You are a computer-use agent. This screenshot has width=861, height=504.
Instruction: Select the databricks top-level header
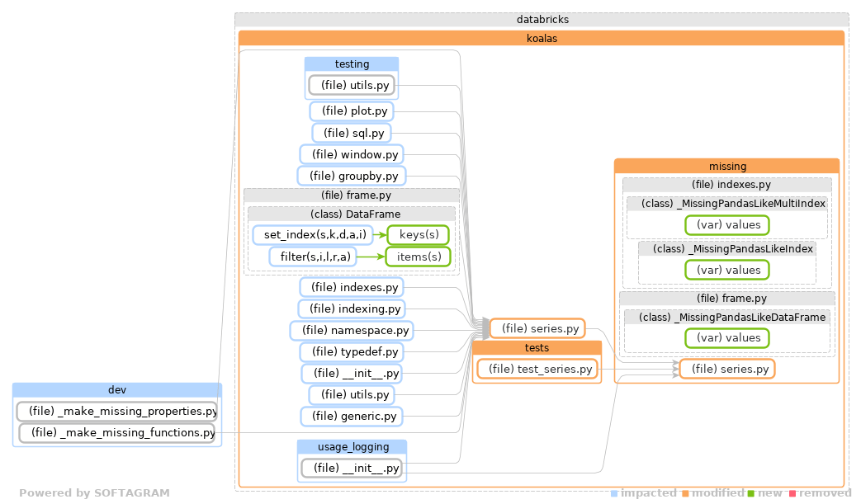click(542, 19)
